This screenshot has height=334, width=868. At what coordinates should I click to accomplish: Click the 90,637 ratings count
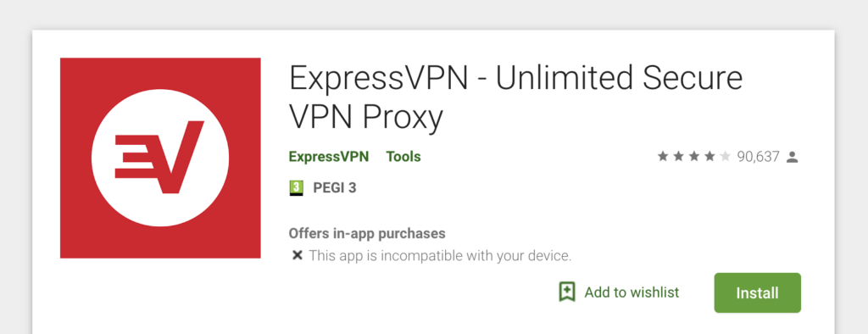(758, 158)
